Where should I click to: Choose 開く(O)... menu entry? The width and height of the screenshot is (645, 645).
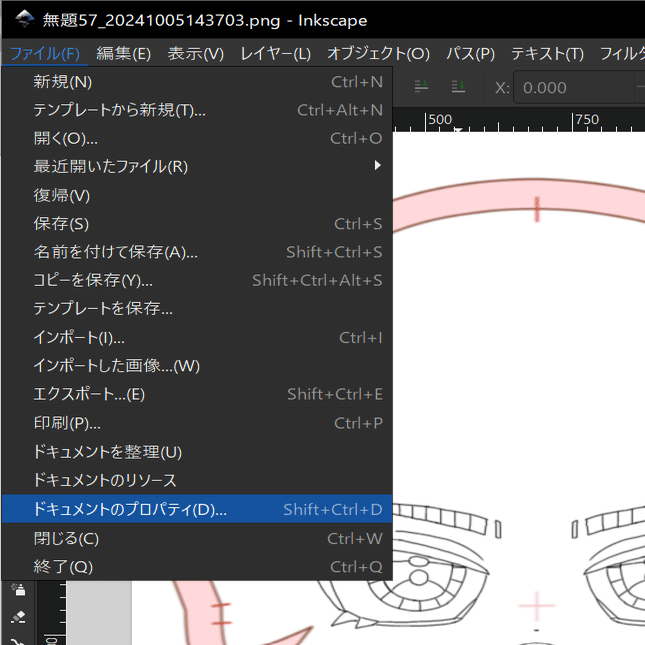coord(197,138)
